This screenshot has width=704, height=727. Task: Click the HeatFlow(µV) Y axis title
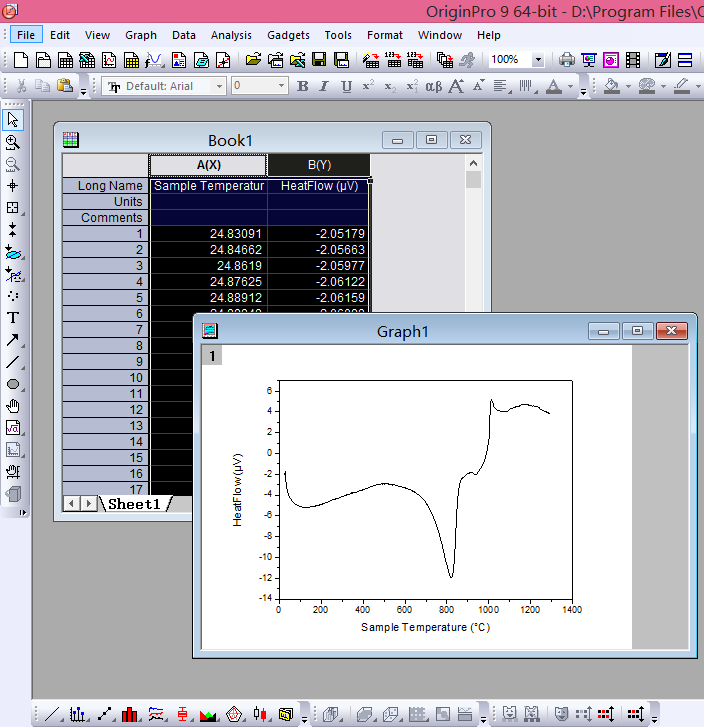(237, 490)
